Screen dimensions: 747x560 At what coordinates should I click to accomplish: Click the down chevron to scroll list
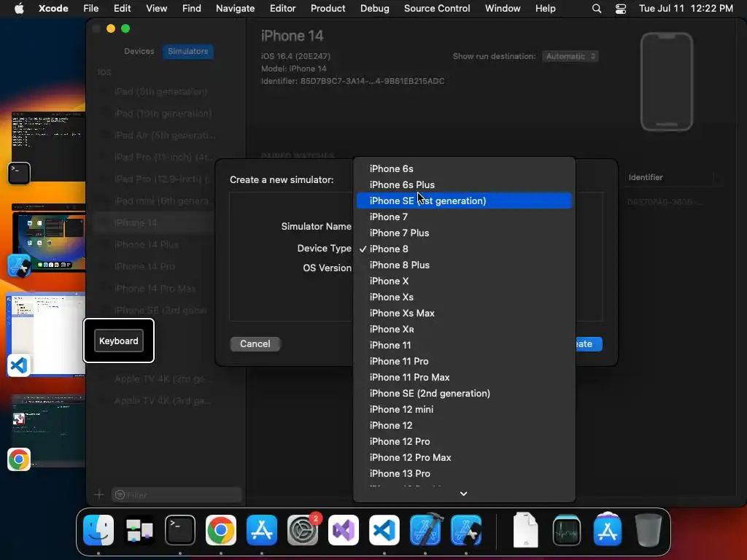463,494
